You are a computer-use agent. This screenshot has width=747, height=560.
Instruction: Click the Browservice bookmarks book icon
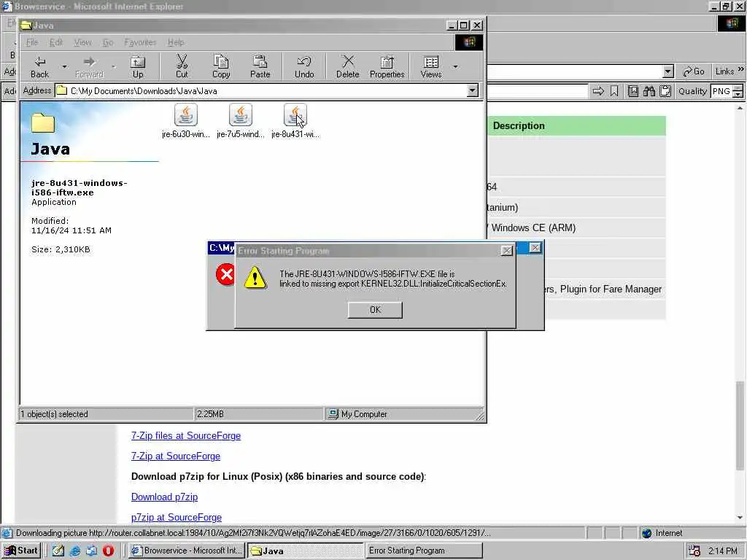[632, 91]
